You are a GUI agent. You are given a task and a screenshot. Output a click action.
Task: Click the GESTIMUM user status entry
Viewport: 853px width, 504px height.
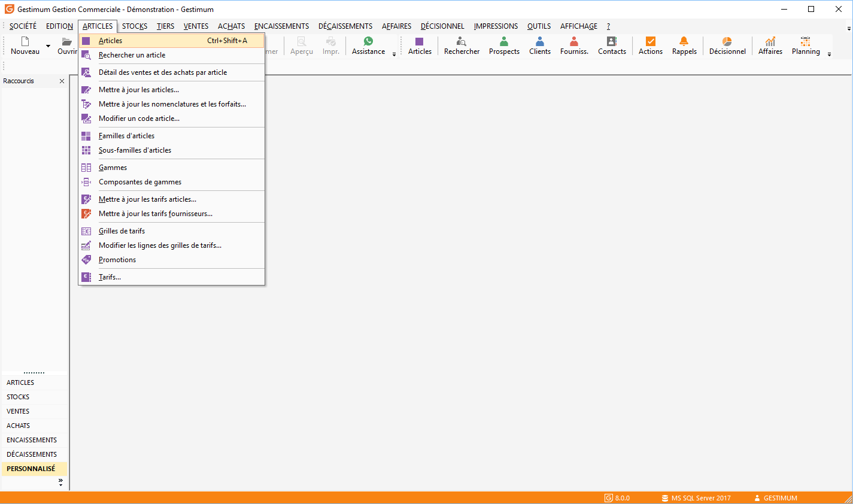point(776,498)
